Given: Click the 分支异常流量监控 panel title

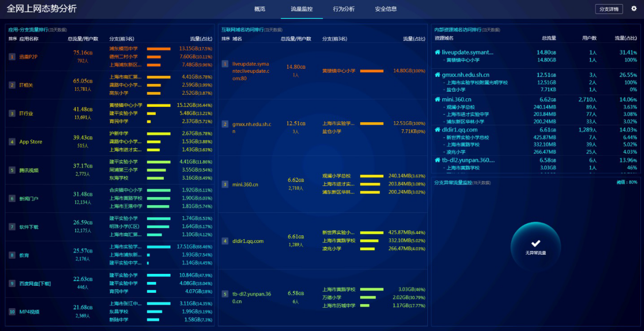Looking at the screenshot, I should pos(453,182).
